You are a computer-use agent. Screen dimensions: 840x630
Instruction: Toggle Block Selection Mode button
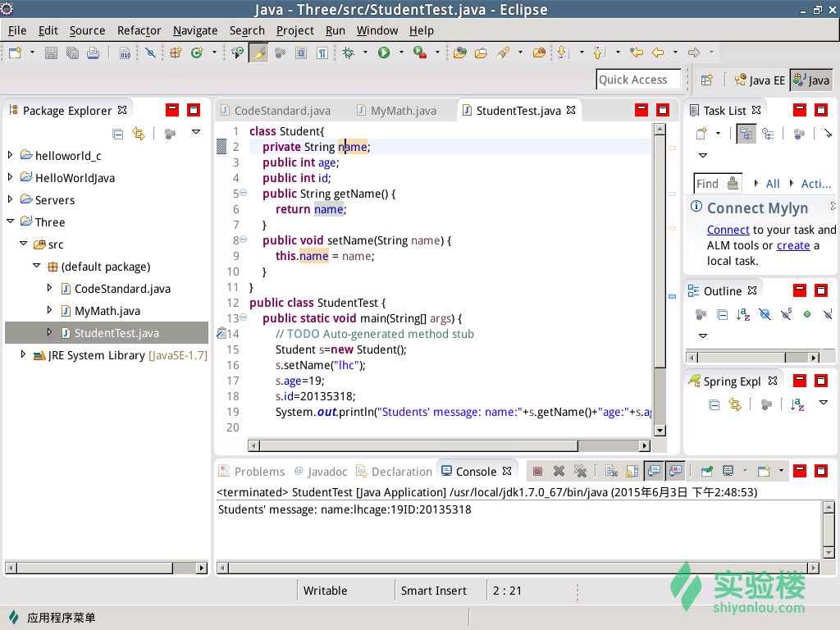coord(301,52)
